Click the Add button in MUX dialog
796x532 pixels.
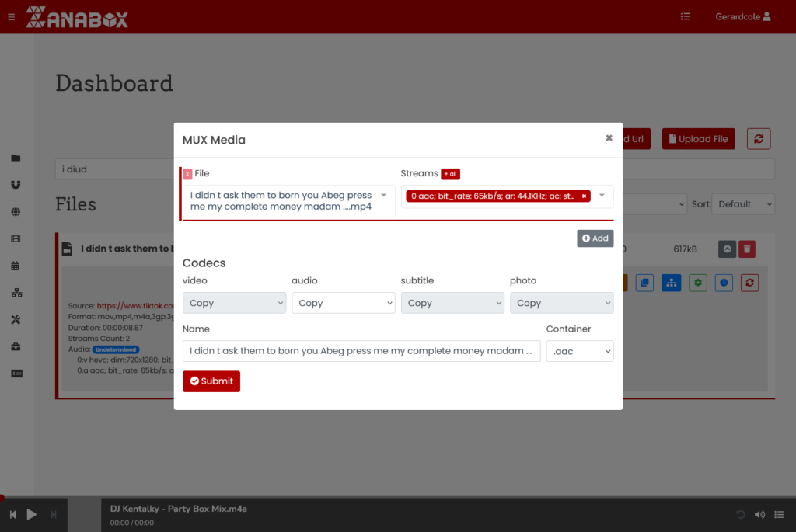(595, 238)
